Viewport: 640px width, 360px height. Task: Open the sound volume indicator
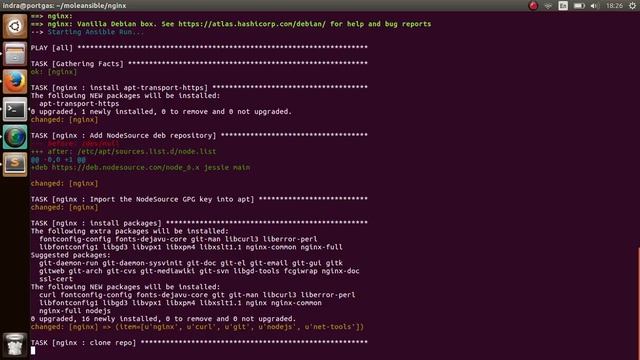point(594,6)
